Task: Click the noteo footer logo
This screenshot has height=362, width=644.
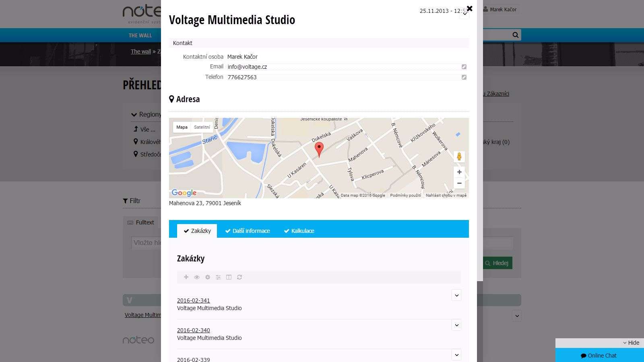Action: (138, 340)
